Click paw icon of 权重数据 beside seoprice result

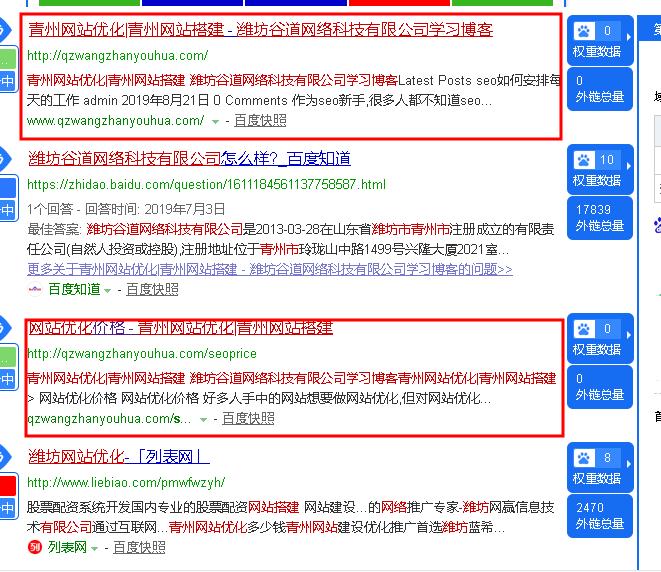tap(584, 329)
